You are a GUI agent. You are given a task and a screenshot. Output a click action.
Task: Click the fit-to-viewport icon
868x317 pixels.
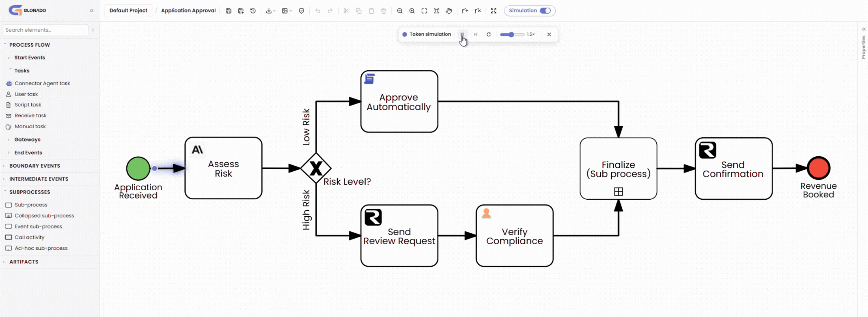coord(424,11)
